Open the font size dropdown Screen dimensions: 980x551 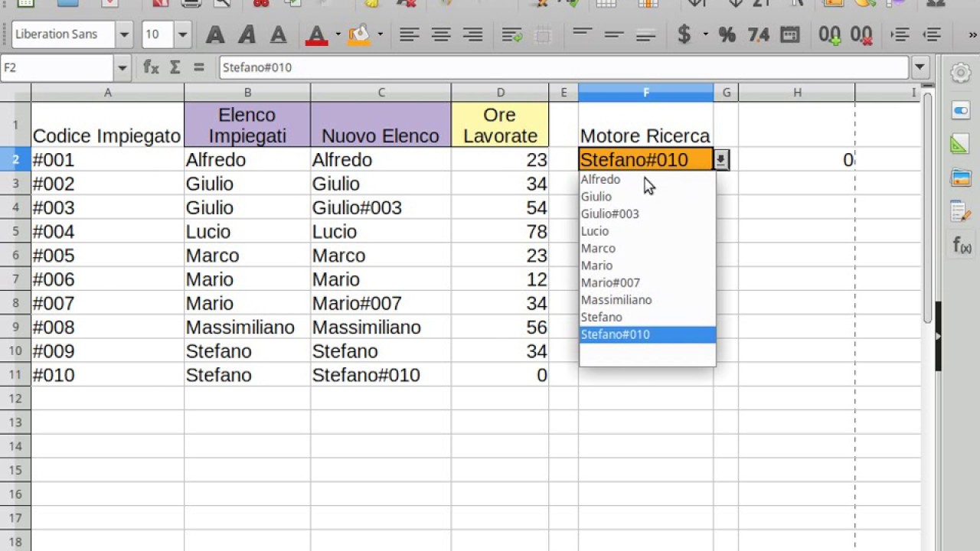point(182,34)
